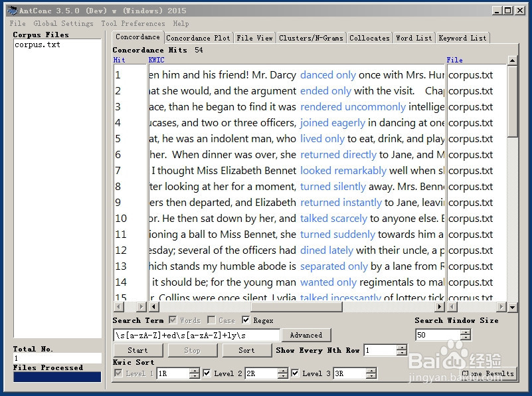Screen dimensions: 532x396
Task: Switch to the File View tab
Action: tap(254, 38)
